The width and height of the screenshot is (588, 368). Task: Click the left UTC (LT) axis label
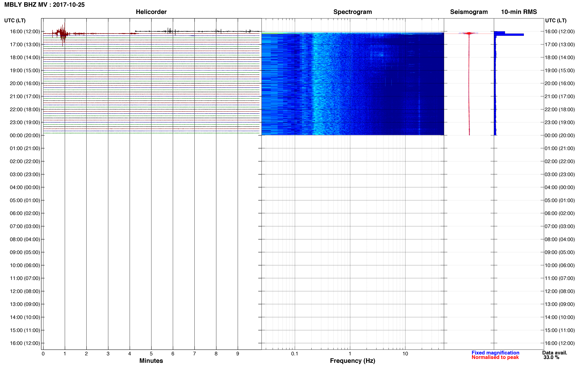[15, 20]
